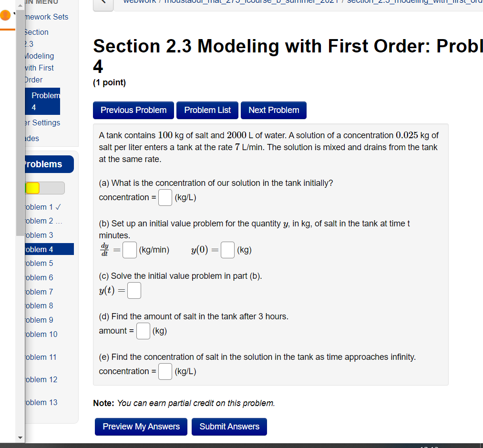The width and height of the screenshot is (483, 448).
Task: Click the initial concentration answer box
Action: (164, 197)
